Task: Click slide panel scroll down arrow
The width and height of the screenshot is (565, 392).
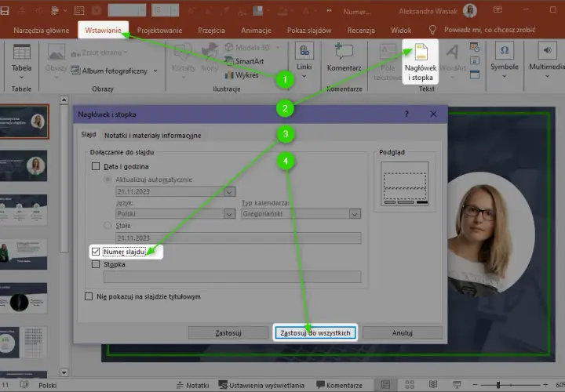Action: [x=64, y=372]
